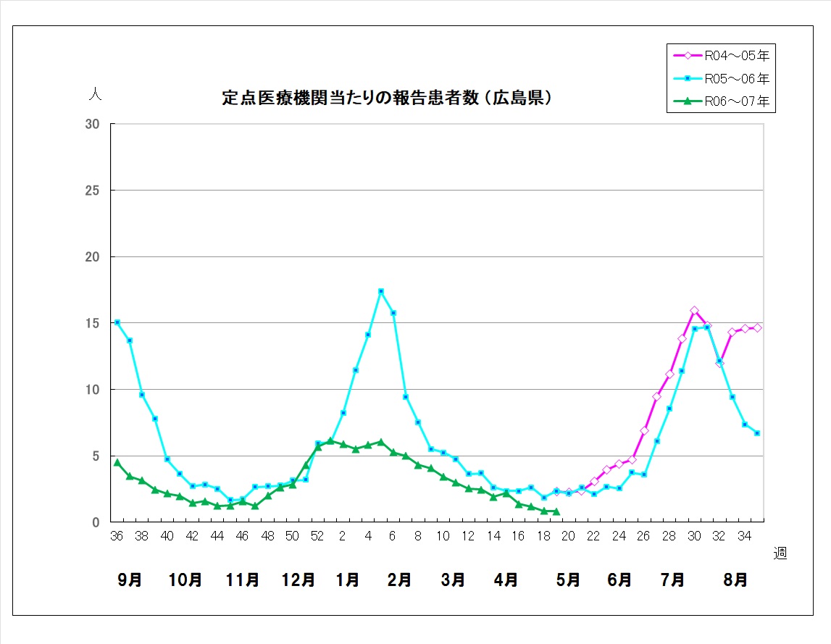Click y-axis value 10

coord(92,390)
